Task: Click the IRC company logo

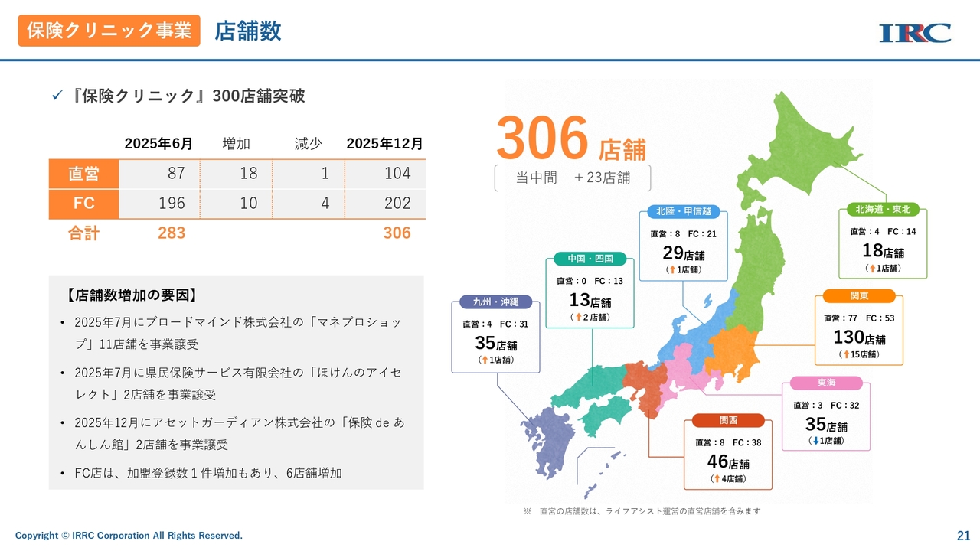Action: point(915,33)
